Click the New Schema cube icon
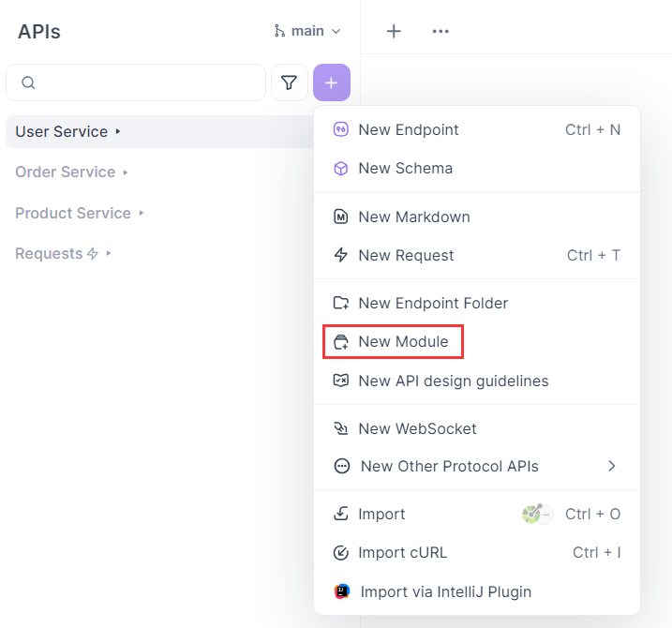 (341, 168)
